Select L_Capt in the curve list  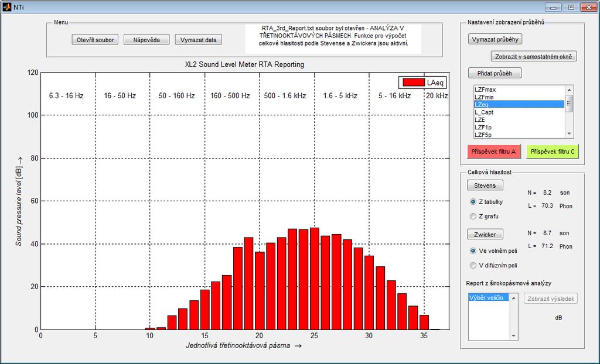click(x=519, y=112)
